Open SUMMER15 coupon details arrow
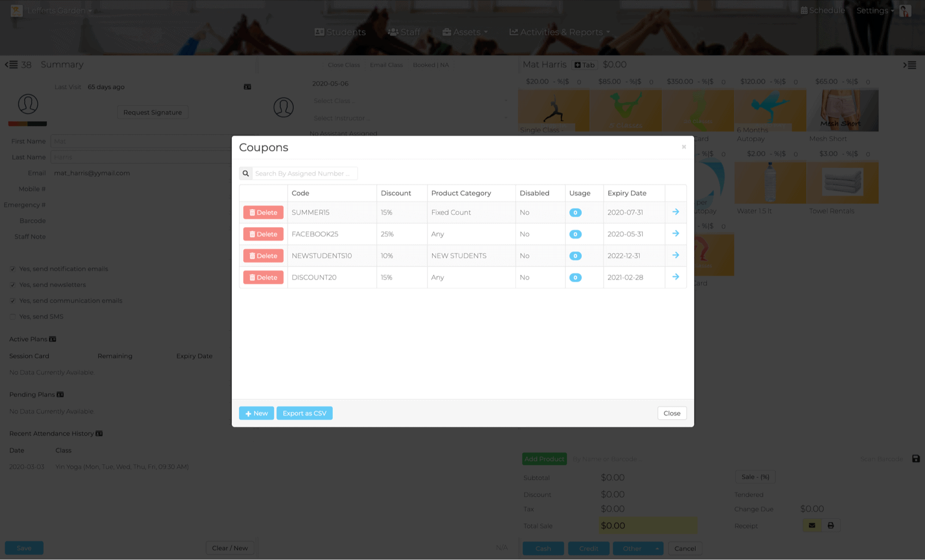This screenshot has height=560, width=925. 676,212
